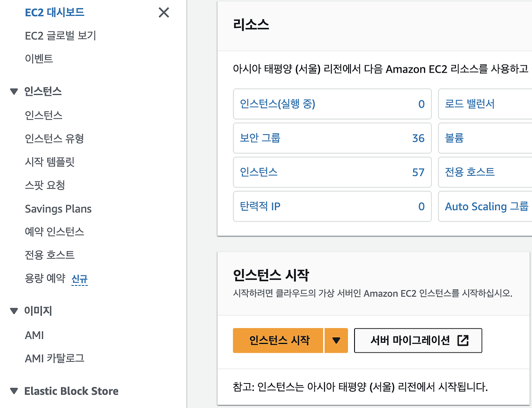Open 전용 호스트 resource card
532x408 pixels.
[x=485, y=172]
